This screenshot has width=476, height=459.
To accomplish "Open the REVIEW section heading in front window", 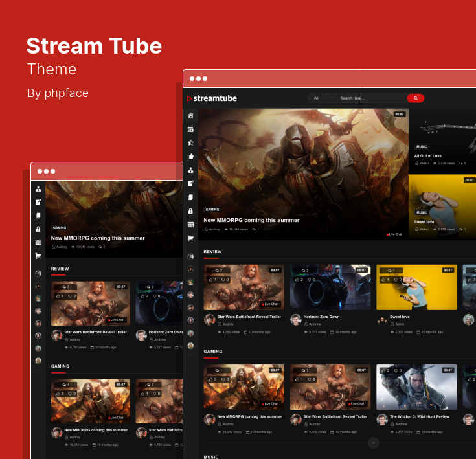I will click(212, 251).
